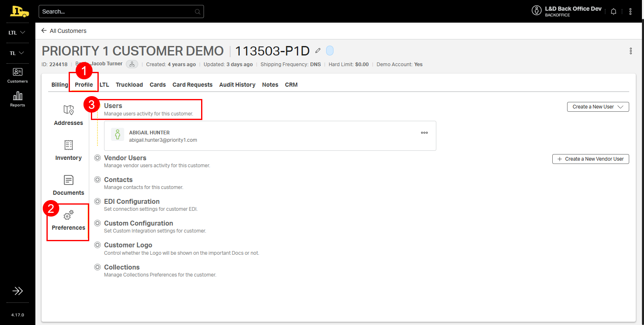
Task: Click Create a New Vendor User button
Action: click(x=591, y=159)
